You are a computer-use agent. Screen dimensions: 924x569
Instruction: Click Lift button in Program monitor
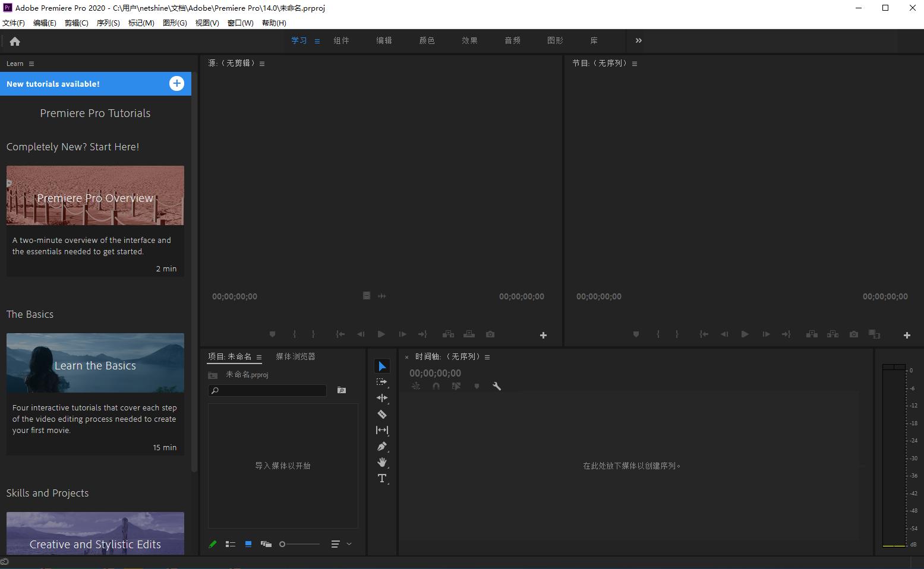(812, 334)
